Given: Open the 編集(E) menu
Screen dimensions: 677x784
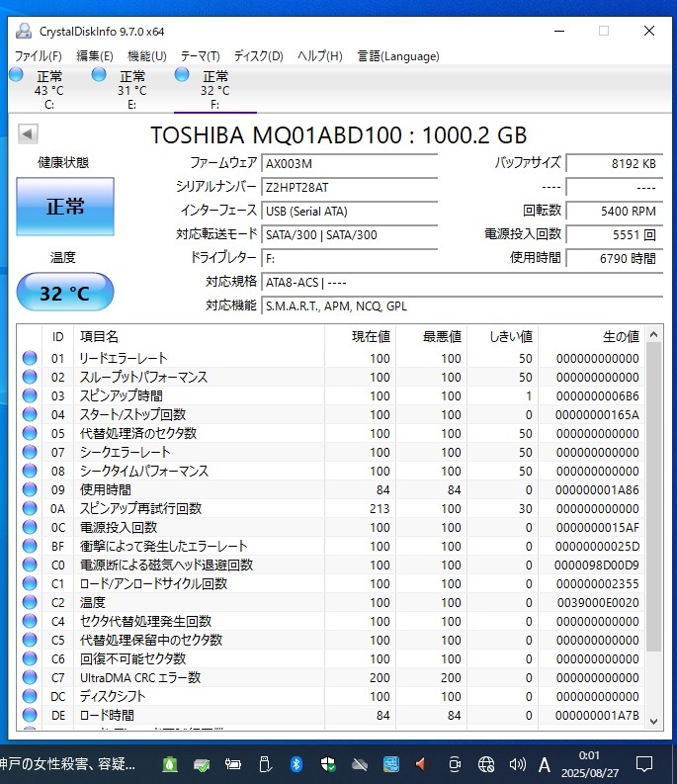Looking at the screenshot, I should pyautogui.click(x=95, y=56).
